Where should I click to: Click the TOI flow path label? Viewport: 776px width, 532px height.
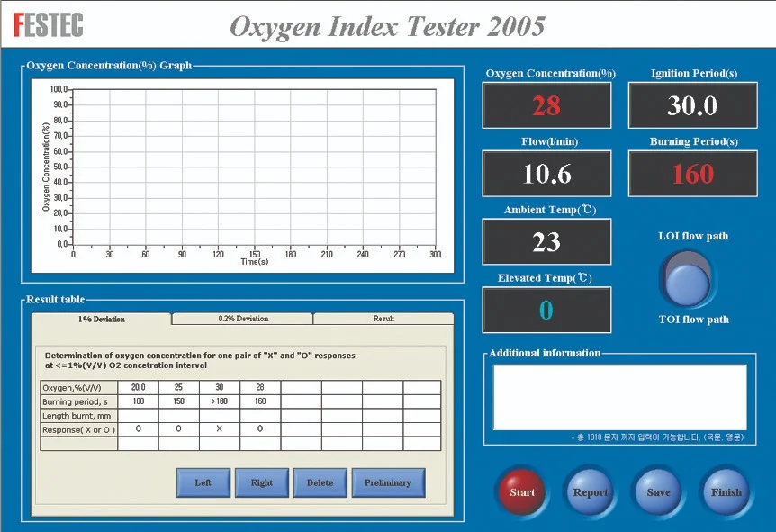[x=693, y=320]
